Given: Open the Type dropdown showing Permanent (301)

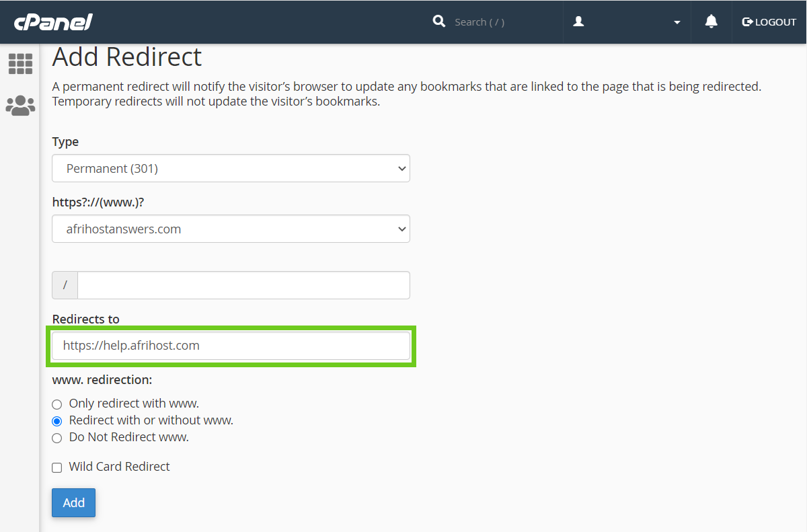Looking at the screenshot, I should 231,169.
